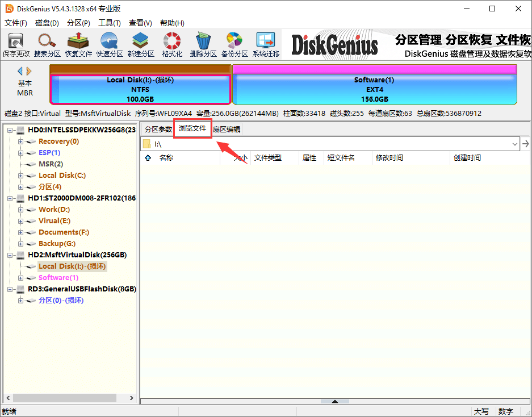Expand the Virual(E:) partition node

(x=20, y=221)
